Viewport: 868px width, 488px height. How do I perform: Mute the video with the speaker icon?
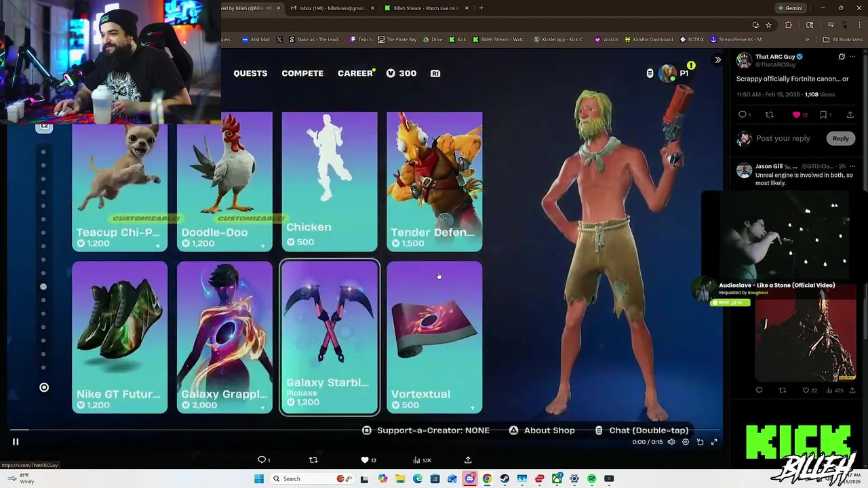[671, 442]
